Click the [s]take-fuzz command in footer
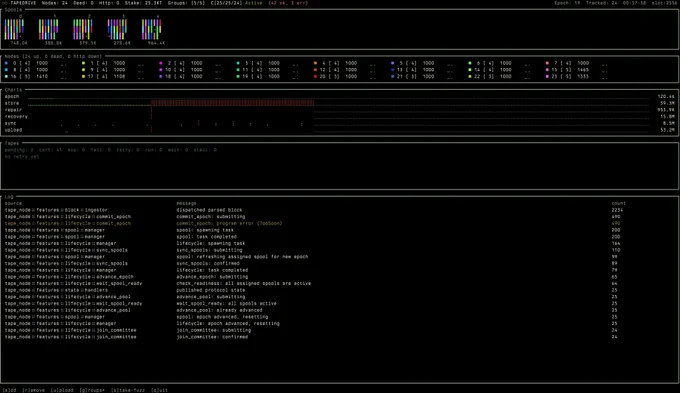Viewport: 680px width, 393px height. (x=128, y=390)
